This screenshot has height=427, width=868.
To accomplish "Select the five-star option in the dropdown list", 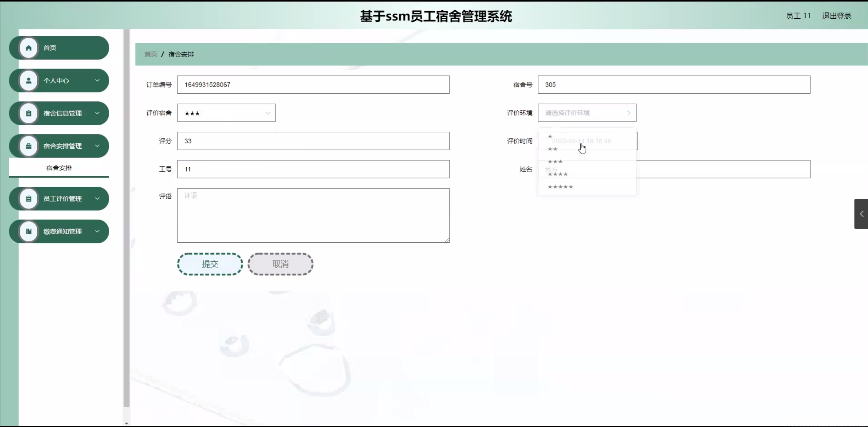I will pyautogui.click(x=560, y=187).
